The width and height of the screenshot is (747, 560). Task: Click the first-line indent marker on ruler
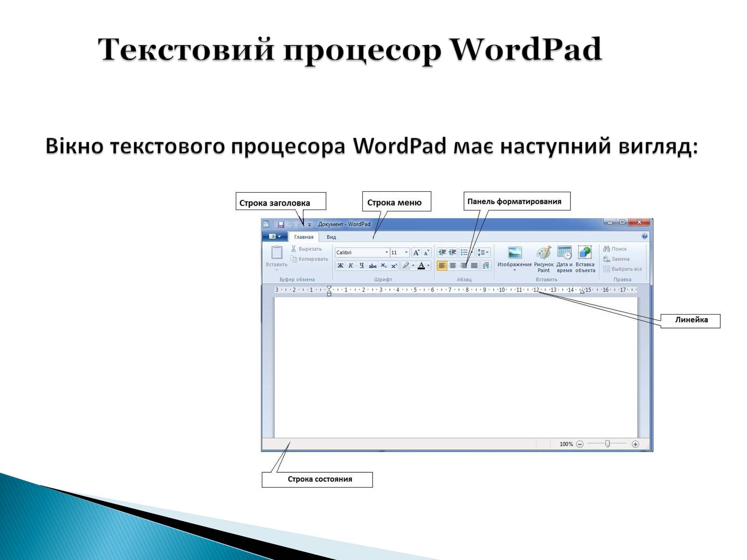329,287
